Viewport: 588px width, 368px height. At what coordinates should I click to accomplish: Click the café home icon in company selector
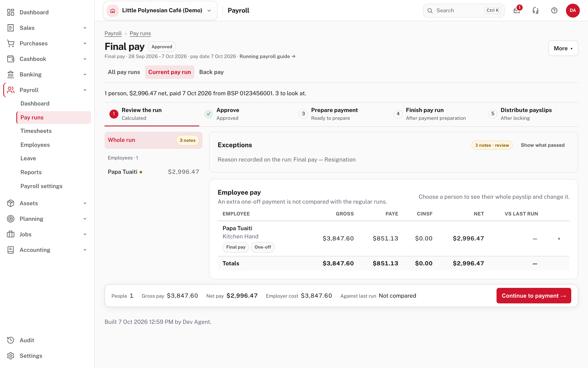pyautogui.click(x=113, y=10)
